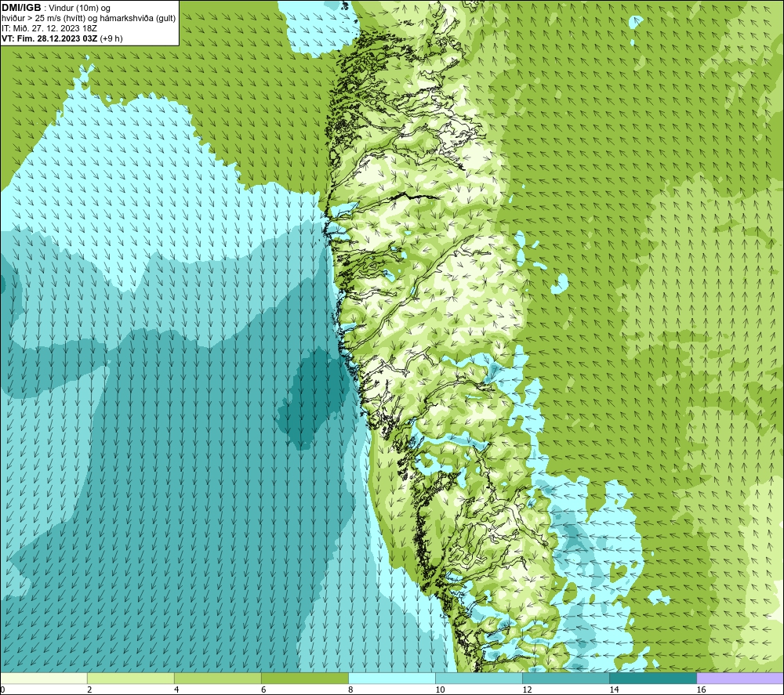Click the 'DMI/IGB' title text
784x695 pixels.
(21, 8)
